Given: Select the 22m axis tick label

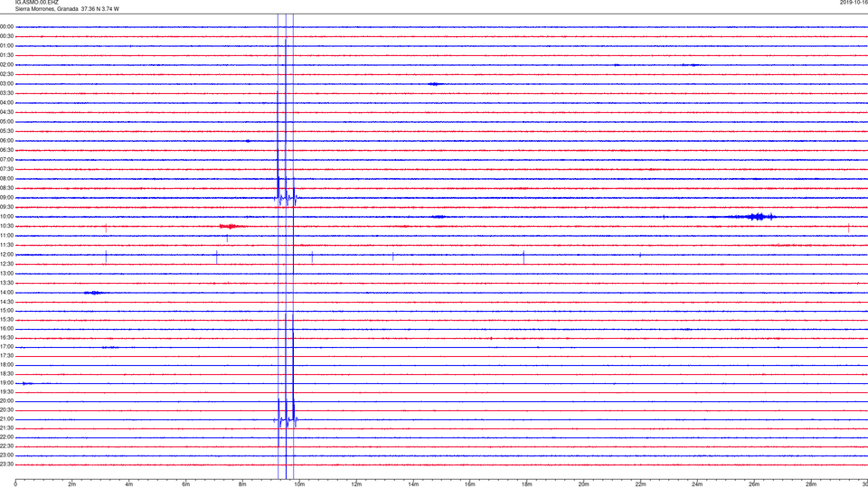Looking at the screenshot, I should pyautogui.click(x=640, y=484).
